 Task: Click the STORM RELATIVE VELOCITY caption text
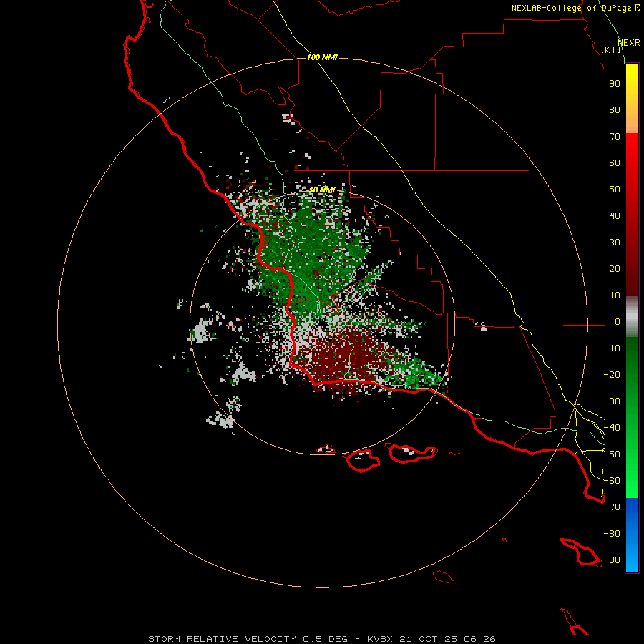[x=222, y=639]
